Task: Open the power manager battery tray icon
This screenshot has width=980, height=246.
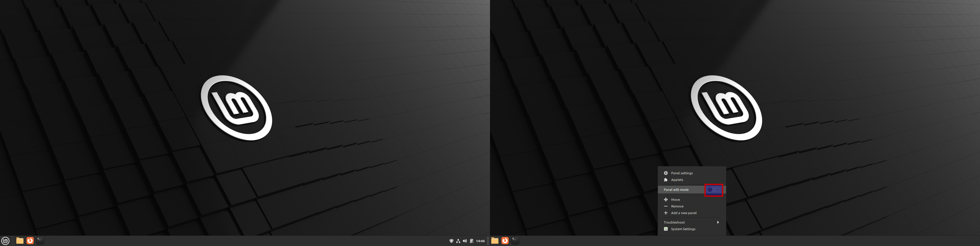Action: click(x=472, y=241)
